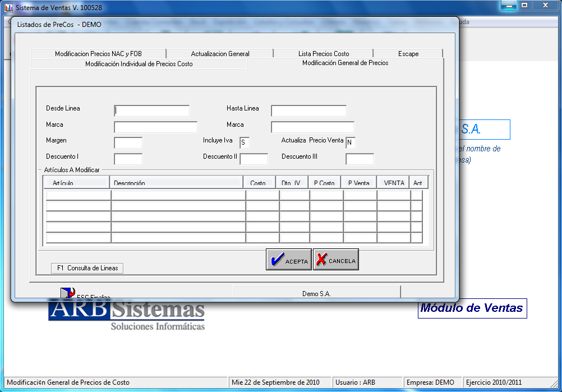
Task: Click the Demo S.A. button
Action: (316, 292)
